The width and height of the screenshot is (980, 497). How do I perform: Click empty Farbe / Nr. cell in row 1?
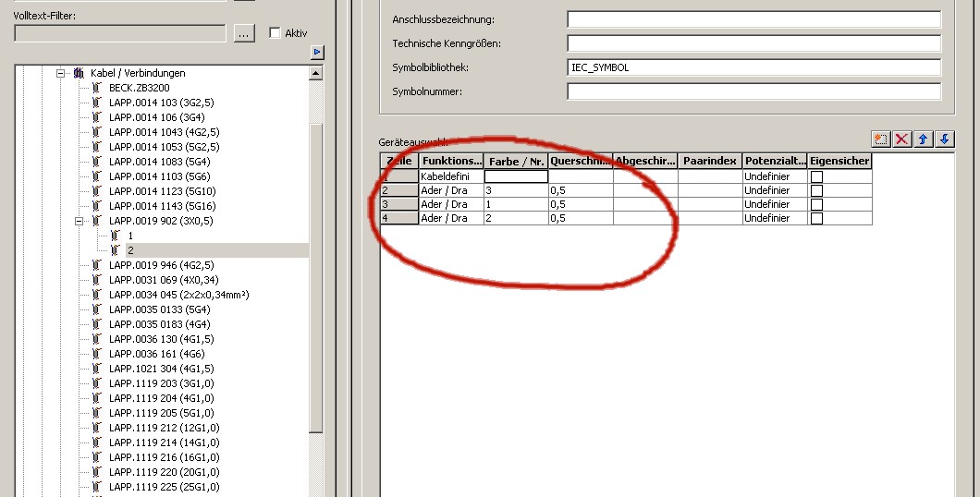(516, 176)
